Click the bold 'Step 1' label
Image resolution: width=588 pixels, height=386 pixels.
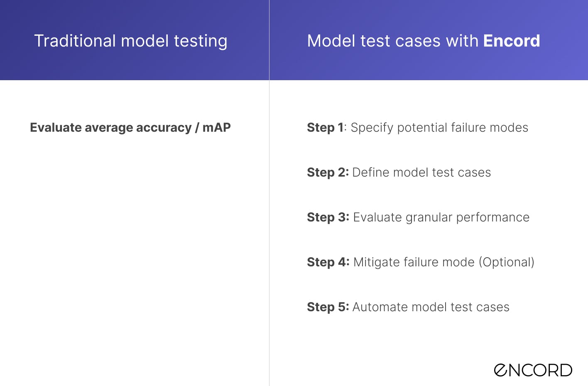tap(325, 128)
